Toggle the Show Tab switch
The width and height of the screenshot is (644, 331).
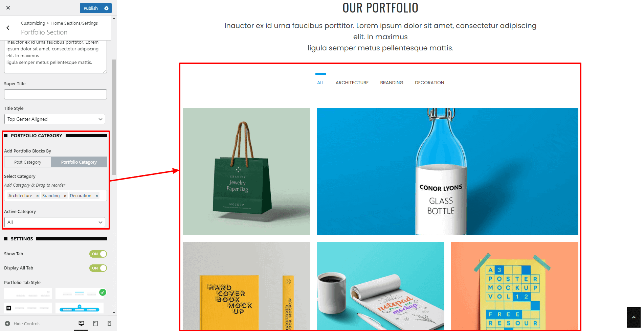pyautogui.click(x=98, y=254)
